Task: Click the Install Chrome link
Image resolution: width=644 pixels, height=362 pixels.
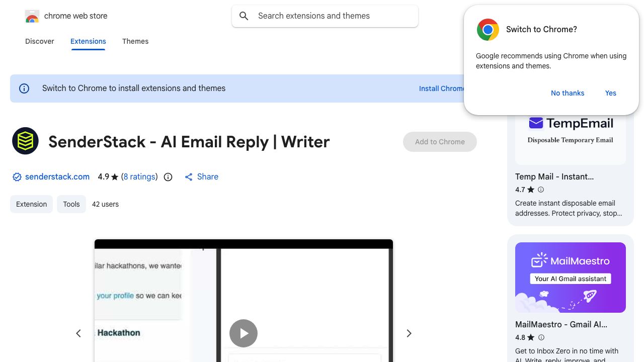Action: tap(442, 88)
